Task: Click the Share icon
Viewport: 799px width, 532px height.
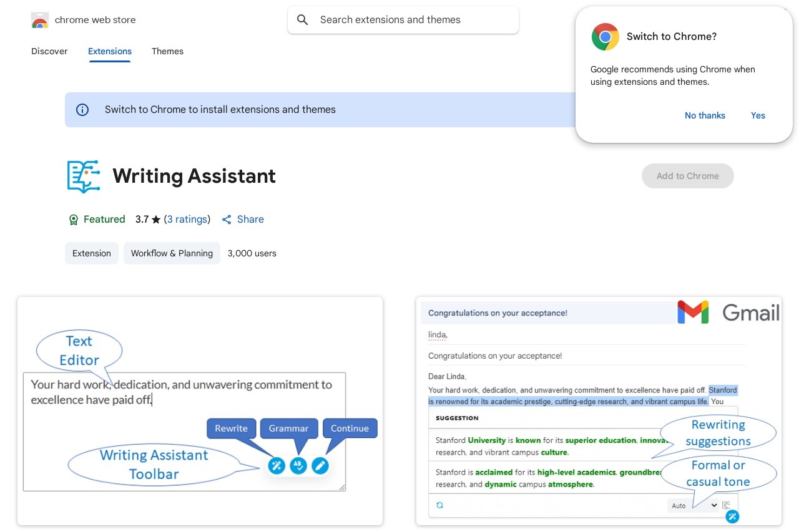Action: tap(227, 220)
